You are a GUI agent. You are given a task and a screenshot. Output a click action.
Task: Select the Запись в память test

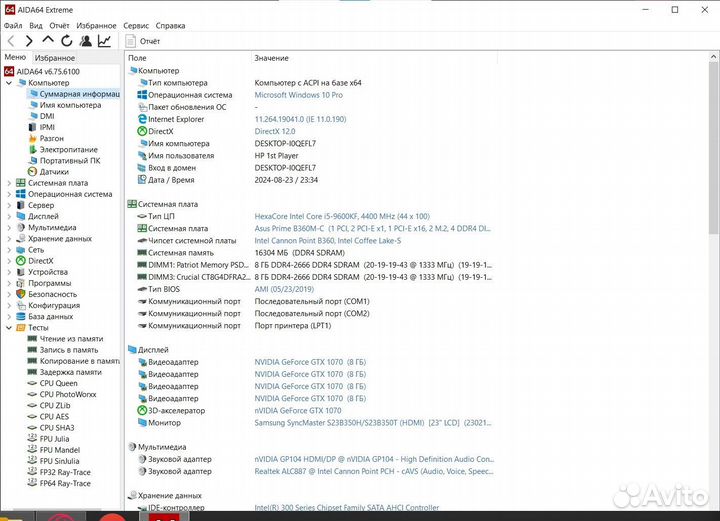pos(68,350)
